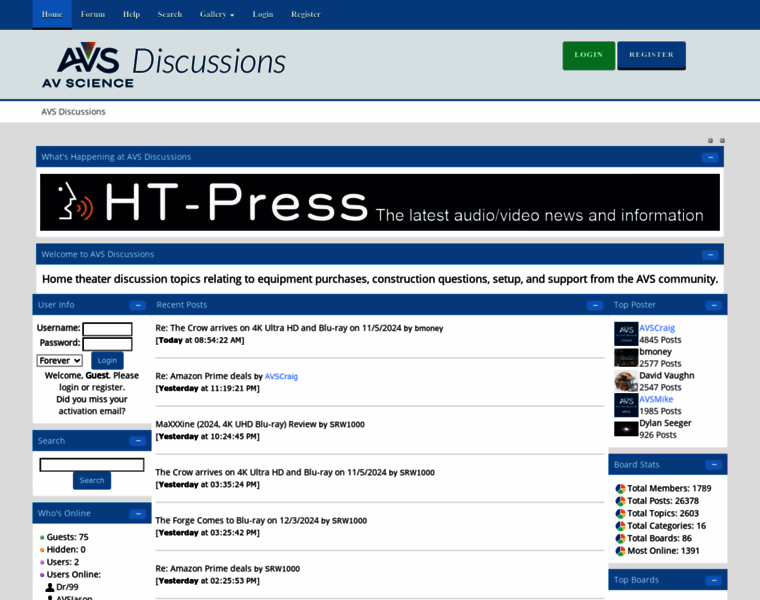Open the Gallery dropdown menu
The height and width of the screenshot is (600, 760).
point(217,15)
